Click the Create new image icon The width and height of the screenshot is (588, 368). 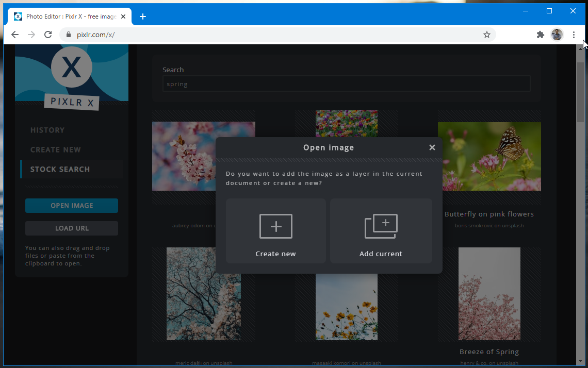point(275,227)
